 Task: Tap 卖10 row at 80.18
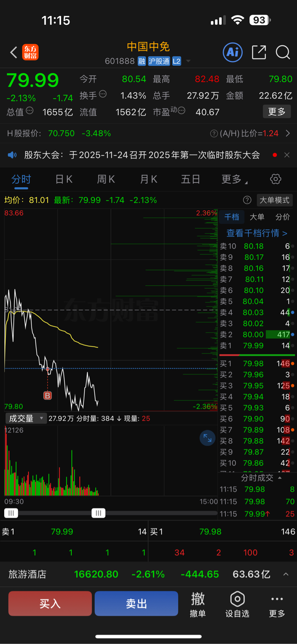[257, 246]
